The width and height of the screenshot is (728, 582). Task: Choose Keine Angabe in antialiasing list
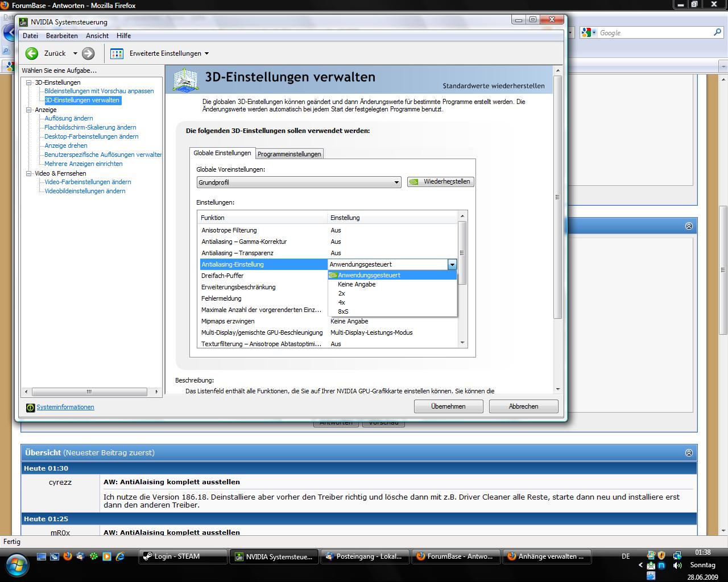pyautogui.click(x=392, y=284)
